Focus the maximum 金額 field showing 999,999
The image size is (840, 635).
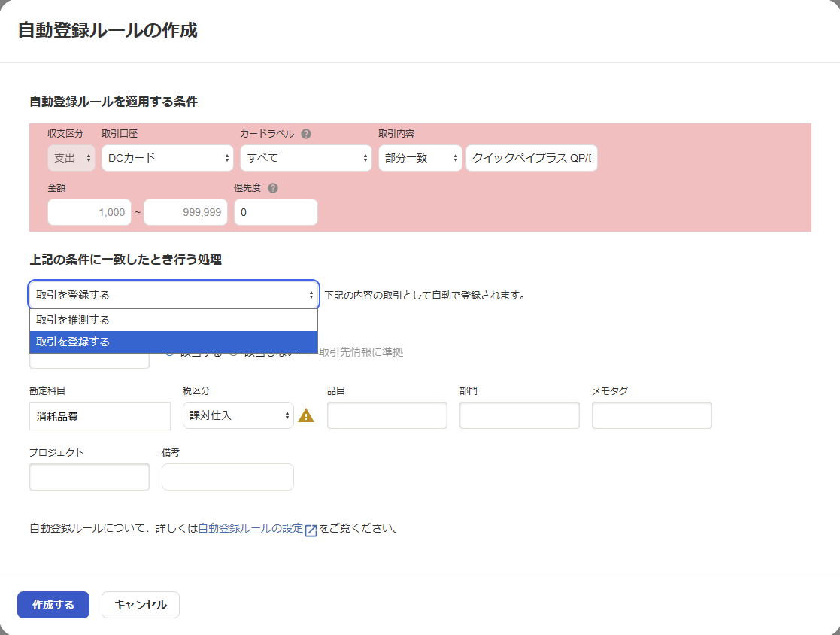point(186,212)
